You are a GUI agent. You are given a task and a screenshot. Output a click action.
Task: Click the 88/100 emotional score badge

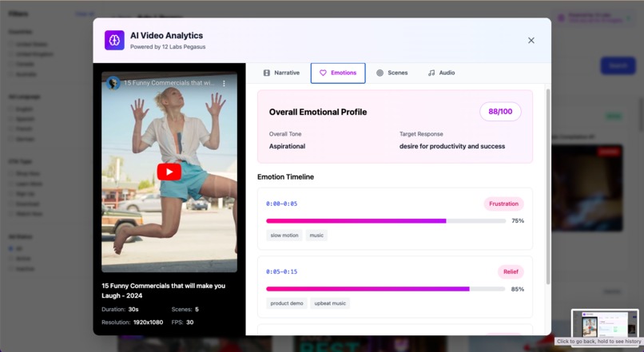point(500,112)
